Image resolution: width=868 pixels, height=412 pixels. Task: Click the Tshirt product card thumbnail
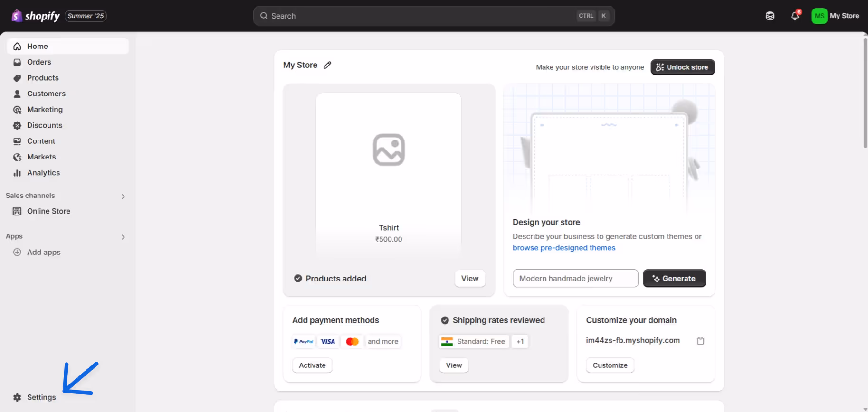coord(389,176)
